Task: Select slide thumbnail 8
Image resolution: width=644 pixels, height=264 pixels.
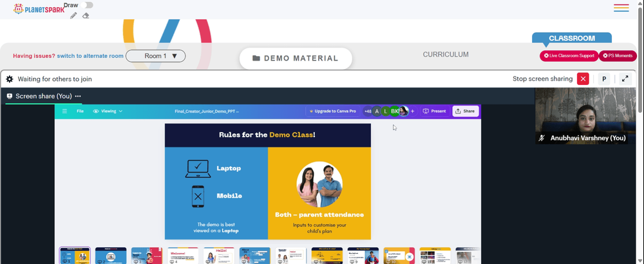Action: pyautogui.click(x=327, y=256)
